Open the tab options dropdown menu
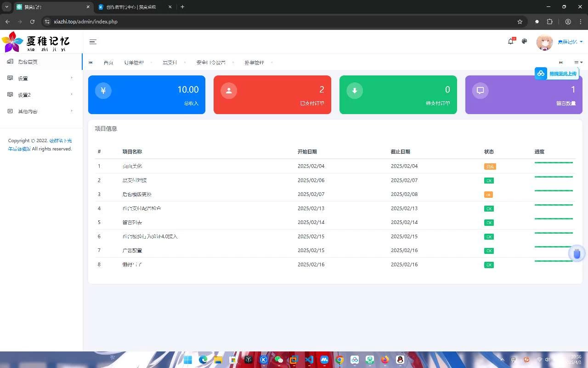The width and height of the screenshot is (588, 368). tap(578, 63)
